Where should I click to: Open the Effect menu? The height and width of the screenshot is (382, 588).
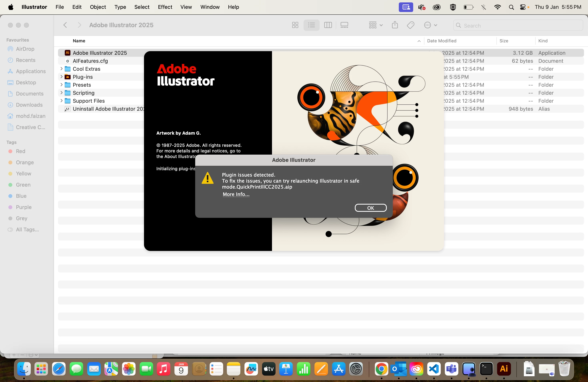[165, 7]
